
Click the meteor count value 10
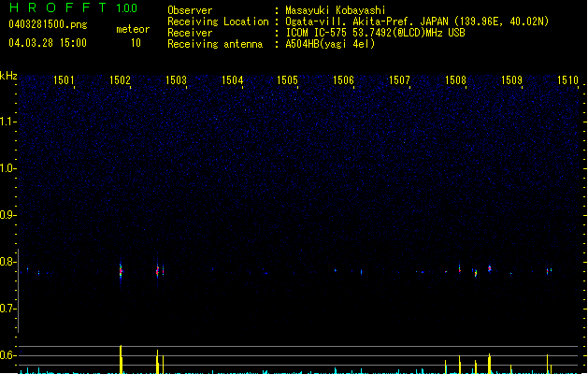[x=136, y=43]
